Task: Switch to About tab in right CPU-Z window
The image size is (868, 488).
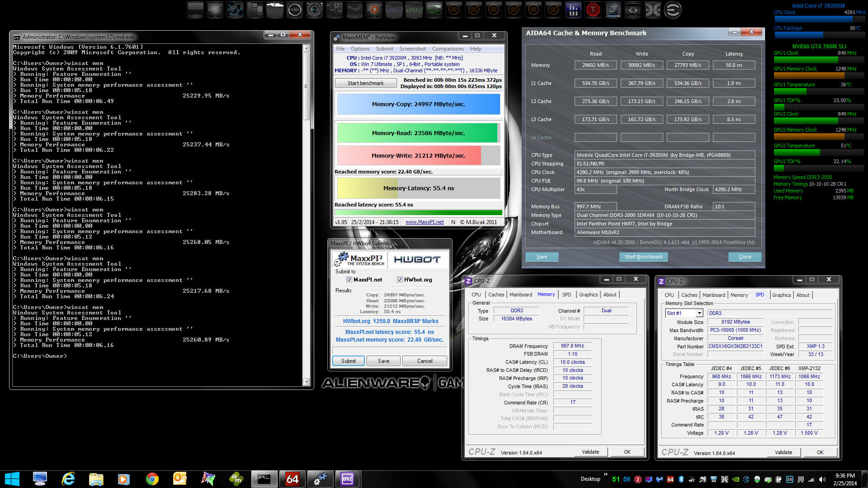Action: pos(803,295)
